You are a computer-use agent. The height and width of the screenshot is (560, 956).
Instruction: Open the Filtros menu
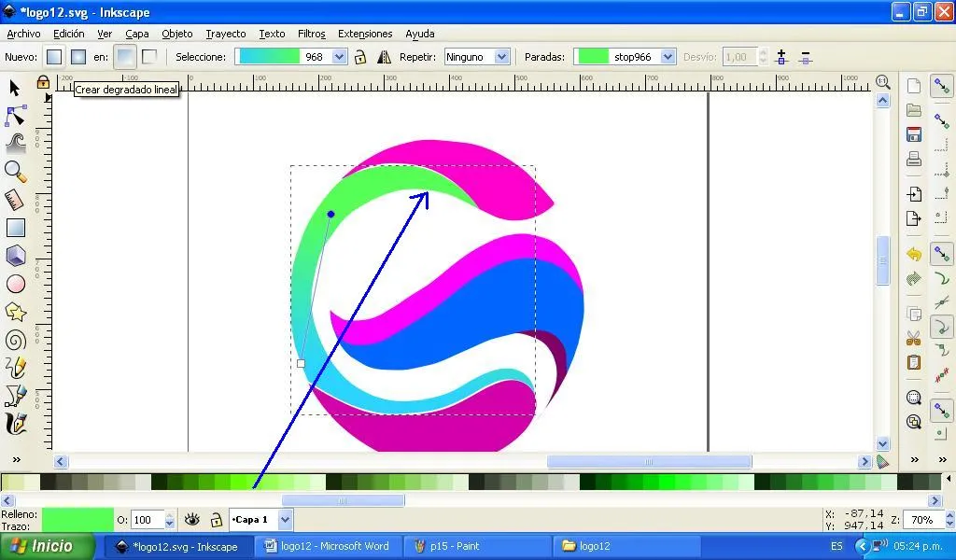pyautogui.click(x=311, y=34)
